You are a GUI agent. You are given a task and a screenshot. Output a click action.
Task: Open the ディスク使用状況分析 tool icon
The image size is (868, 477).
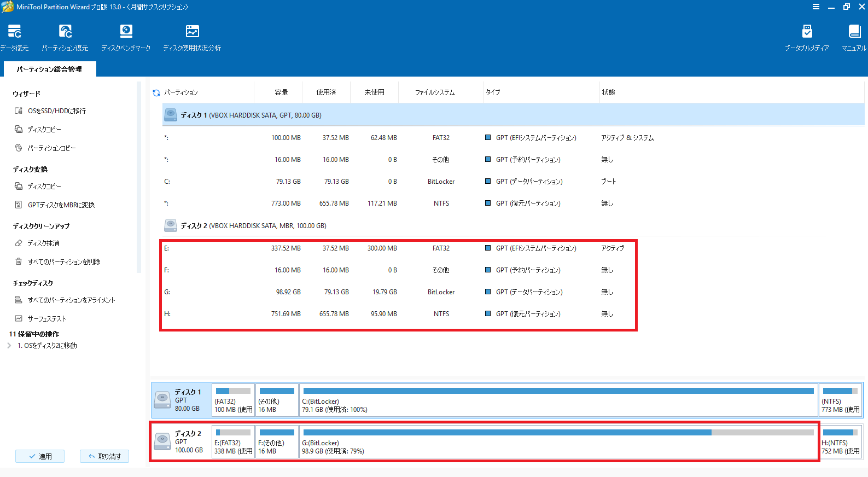click(x=192, y=31)
